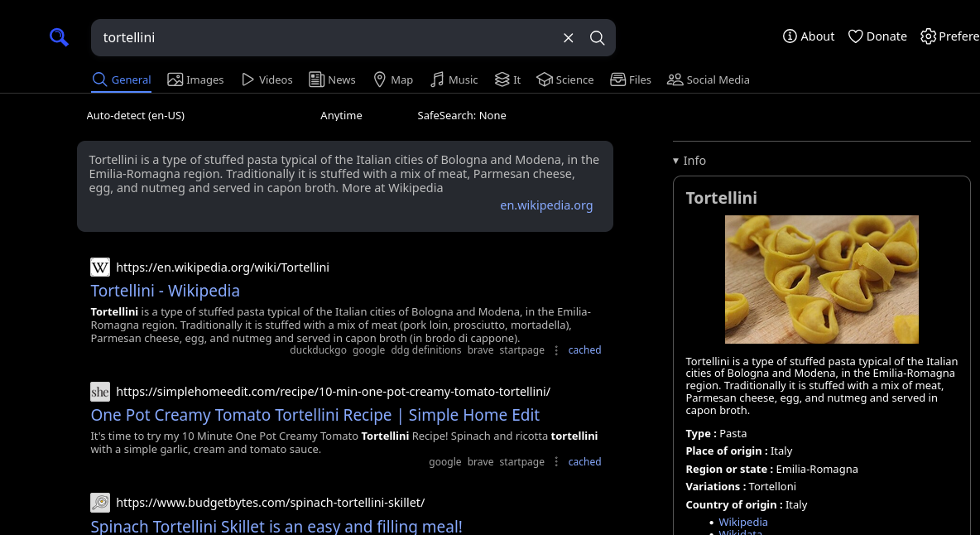Open Spinach Tortellini Skillet result title
980x535 pixels.
(276, 526)
